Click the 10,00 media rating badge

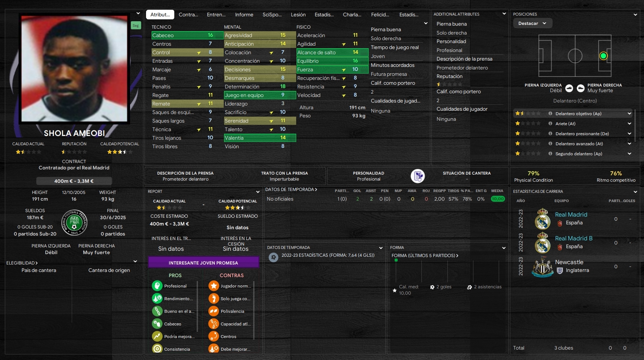(x=498, y=199)
